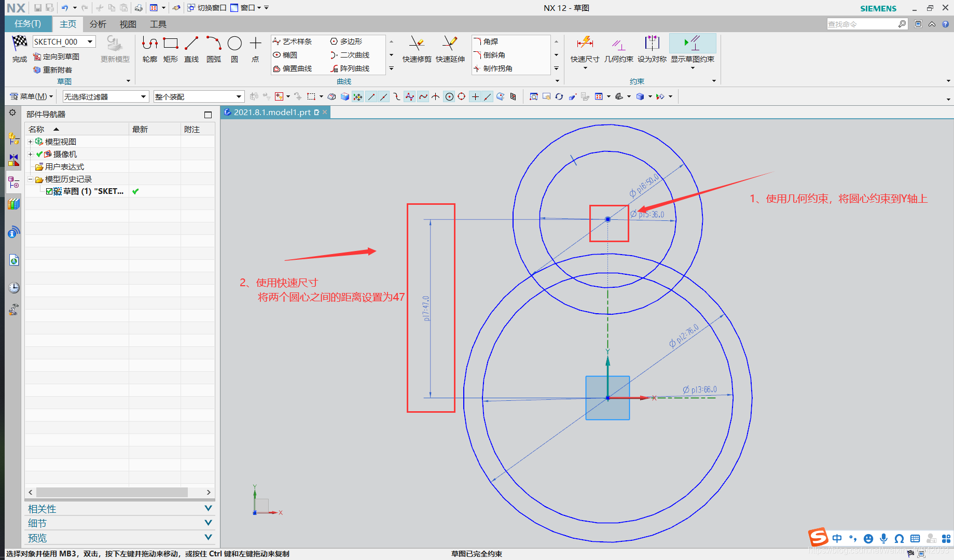Toggle the snap point-on-curve option
The height and width of the screenshot is (560, 954).
(x=488, y=96)
